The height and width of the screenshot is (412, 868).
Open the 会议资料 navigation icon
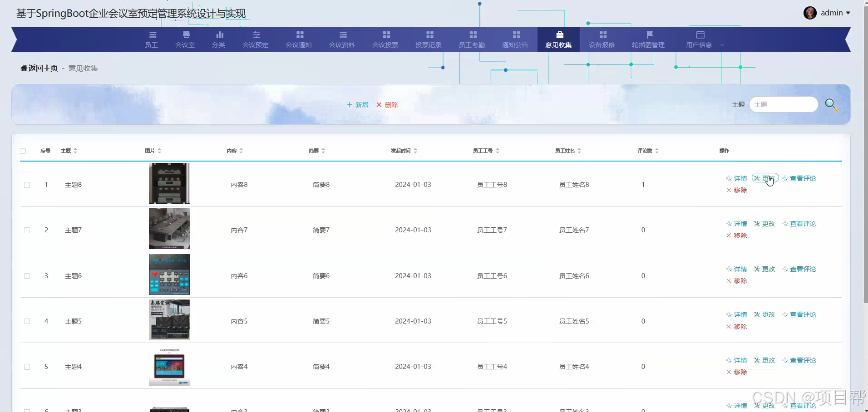click(x=343, y=35)
